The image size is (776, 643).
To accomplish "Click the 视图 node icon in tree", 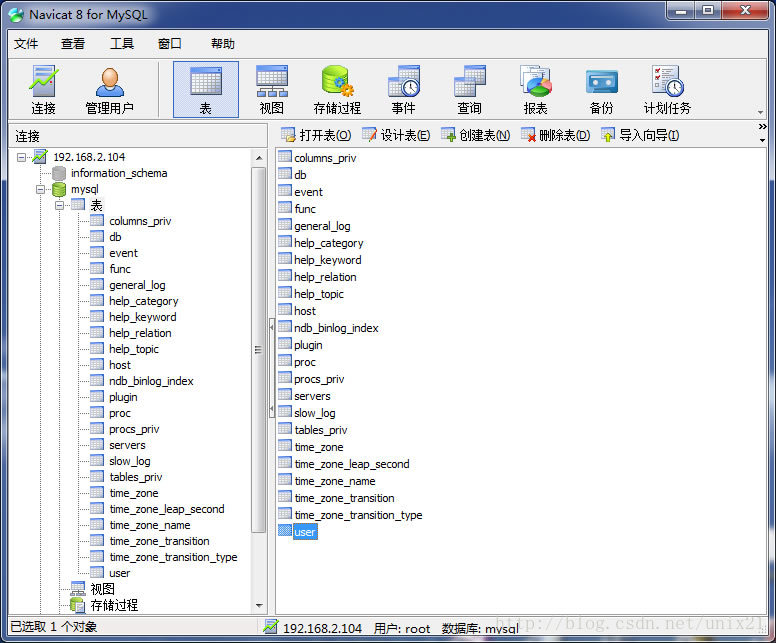I will 78,589.
